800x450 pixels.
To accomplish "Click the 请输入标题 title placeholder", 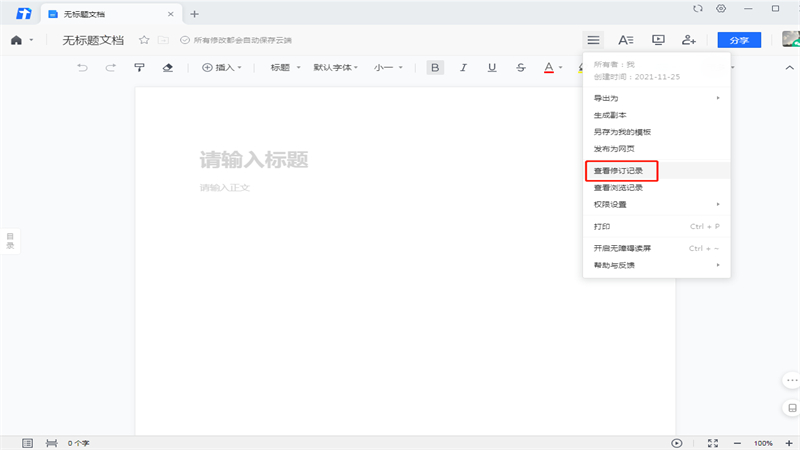I will click(254, 160).
